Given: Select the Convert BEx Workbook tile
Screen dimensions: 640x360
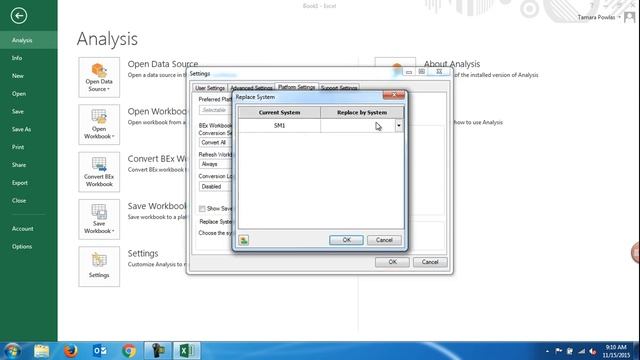Looking at the screenshot, I should pos(99,172).
